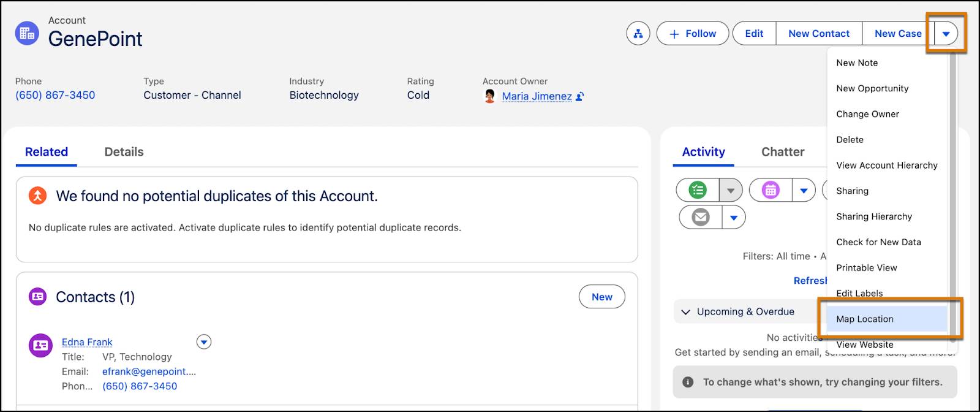980x412 pixels.
Task: Click the Refresh link in Activity
Action: (x=810, y=281)
